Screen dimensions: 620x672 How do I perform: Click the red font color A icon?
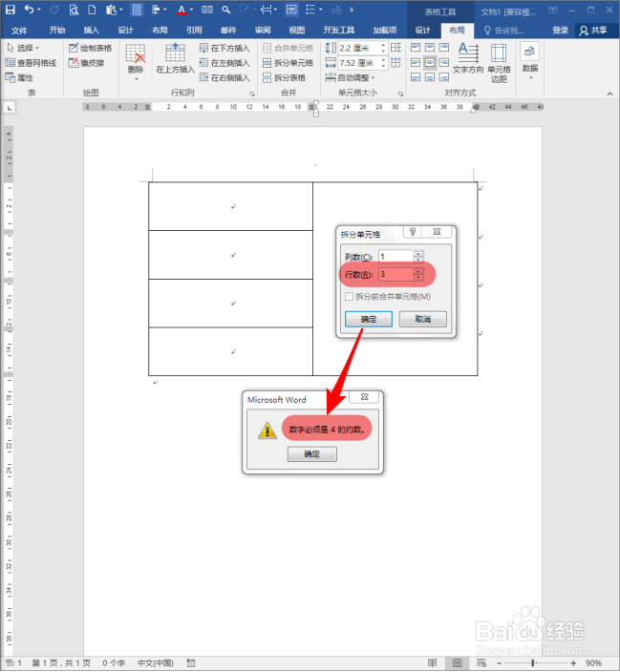[182, 10]
